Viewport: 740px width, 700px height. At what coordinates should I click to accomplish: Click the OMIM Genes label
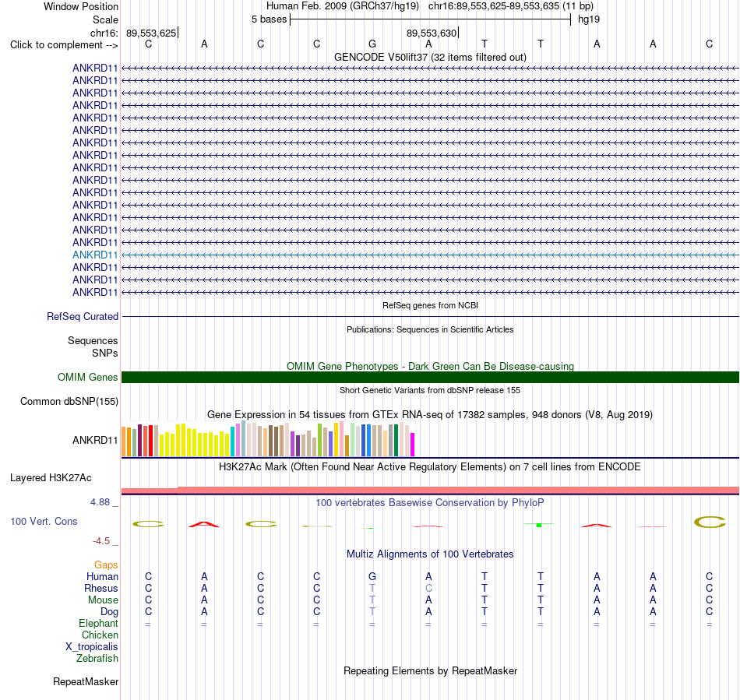[x=87, y=377]
